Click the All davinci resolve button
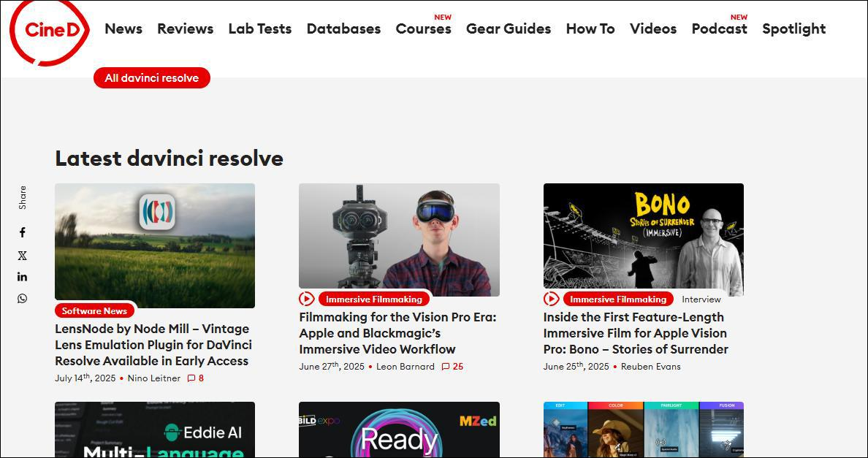Viewport: 868px width, 458px height. point(152,78)
